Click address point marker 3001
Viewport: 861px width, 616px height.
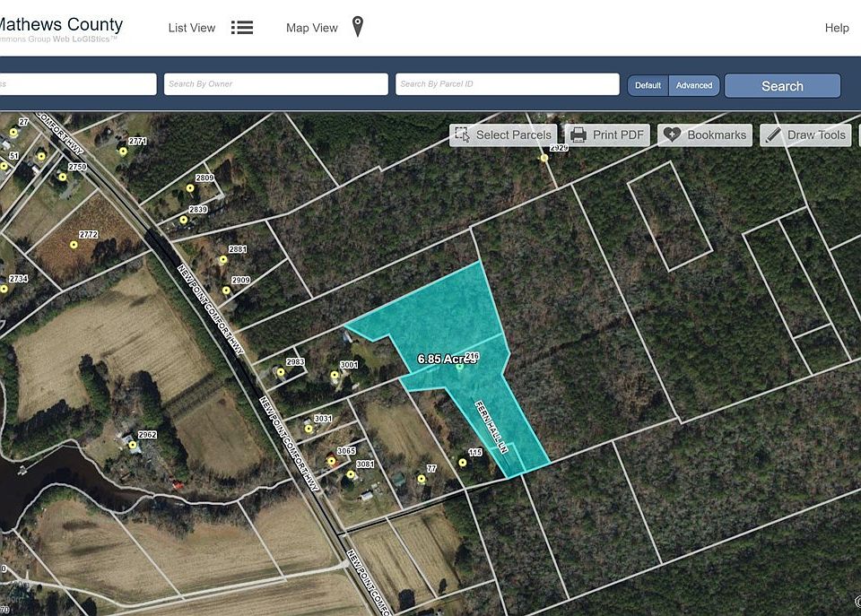[335, 375]
